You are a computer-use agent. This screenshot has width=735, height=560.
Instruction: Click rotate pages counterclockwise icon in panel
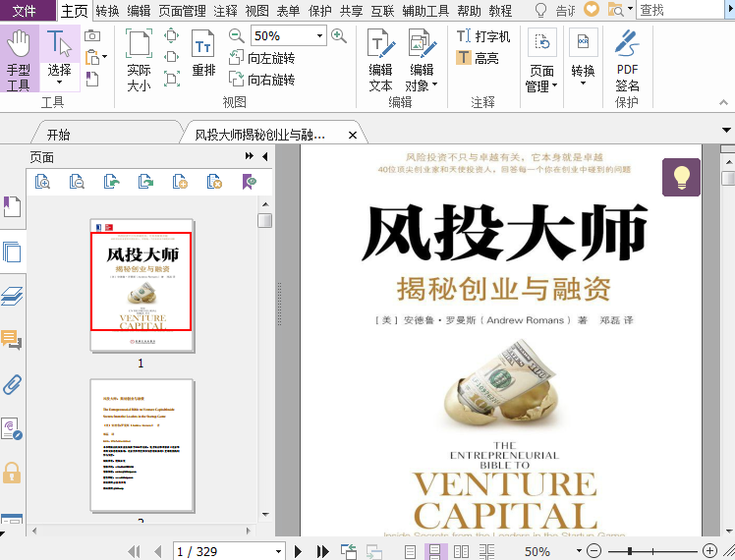pos(112,181)
